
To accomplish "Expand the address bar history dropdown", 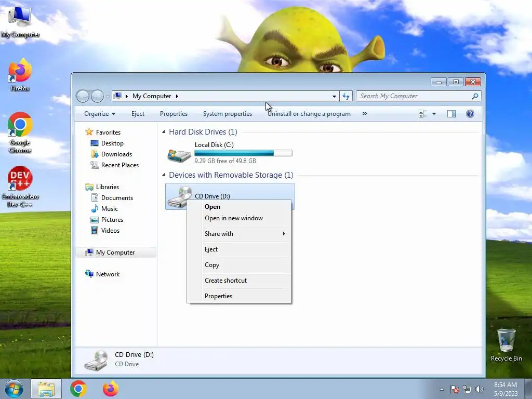I will [334, 96].
